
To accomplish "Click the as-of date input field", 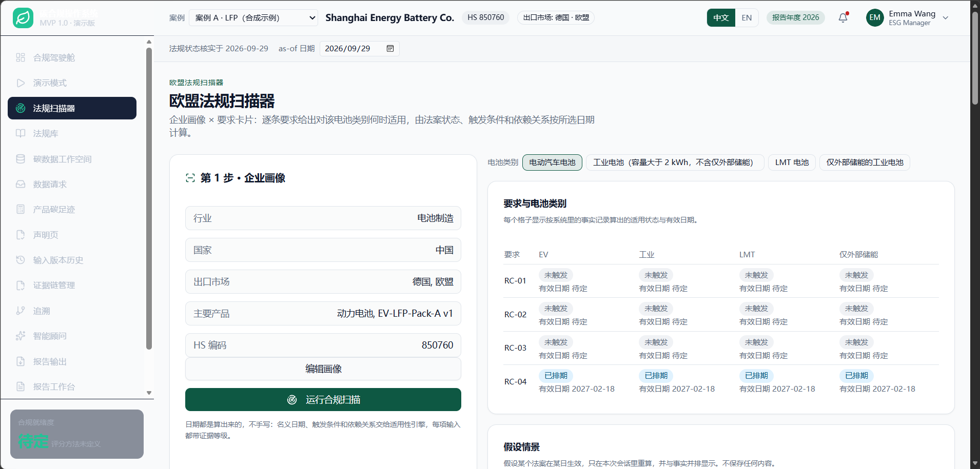I will [359, 48].
